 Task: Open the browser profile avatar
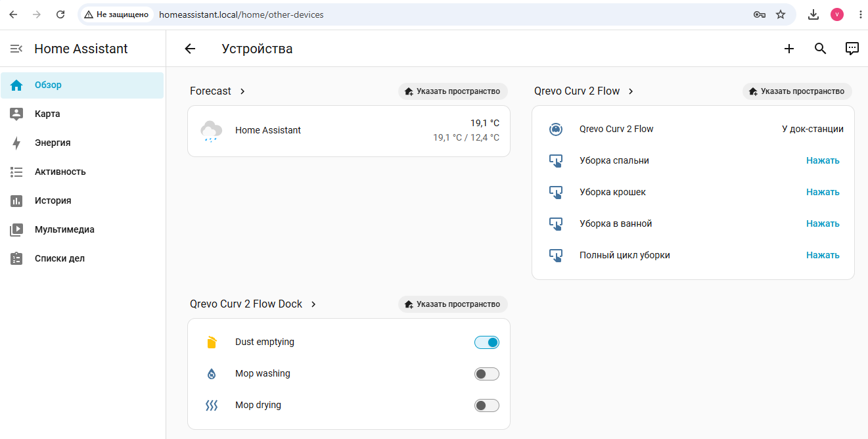point(837,14)
